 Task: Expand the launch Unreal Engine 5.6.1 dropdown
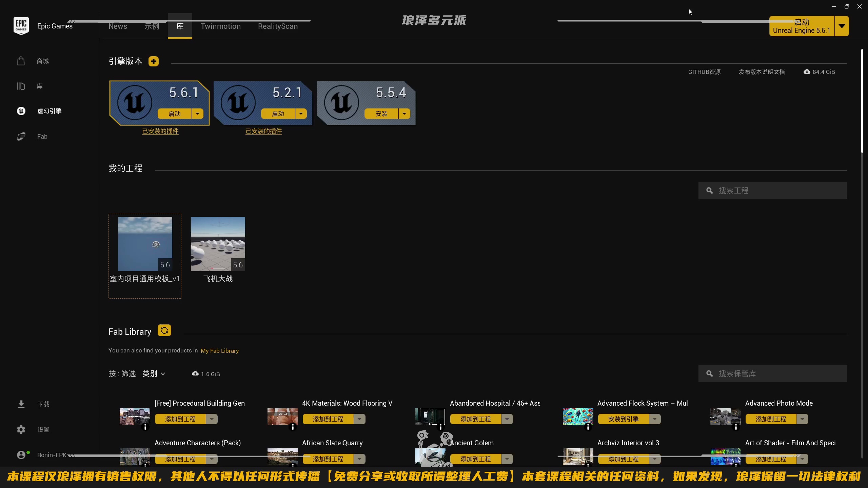click(842, 26)
